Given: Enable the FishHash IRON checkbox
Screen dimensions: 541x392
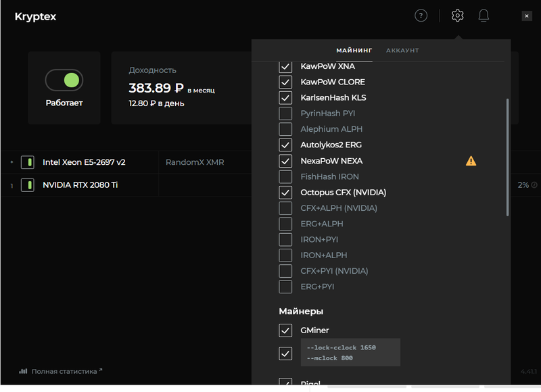Looking at the screenshot, I should click(x=285, y=176).
